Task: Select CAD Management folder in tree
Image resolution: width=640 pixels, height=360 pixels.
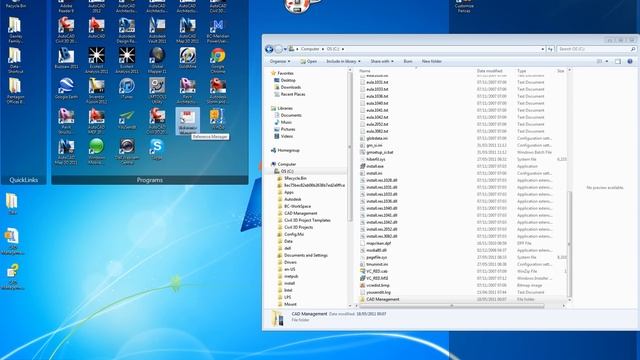Action: point(297,213)
